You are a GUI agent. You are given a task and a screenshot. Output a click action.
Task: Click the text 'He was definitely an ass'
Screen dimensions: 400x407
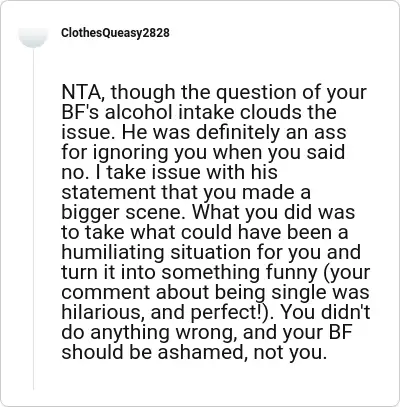coord(234,132)
